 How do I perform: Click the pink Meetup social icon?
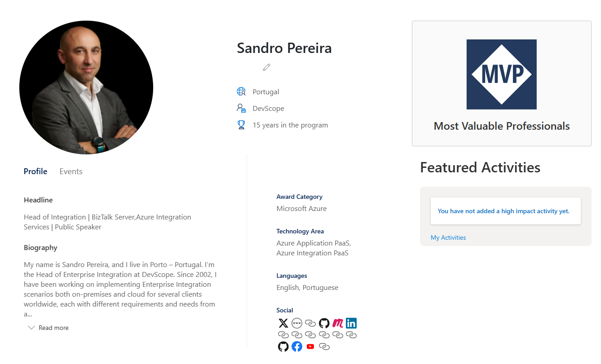(x=338, y=323)
